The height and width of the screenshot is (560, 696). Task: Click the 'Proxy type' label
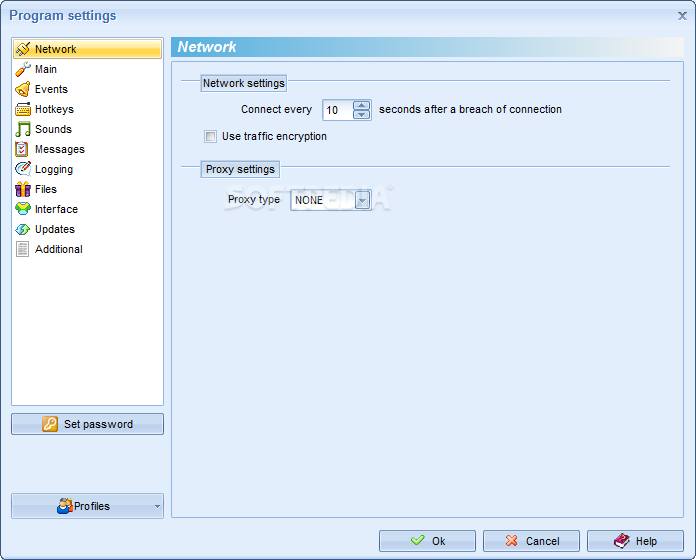254,199
